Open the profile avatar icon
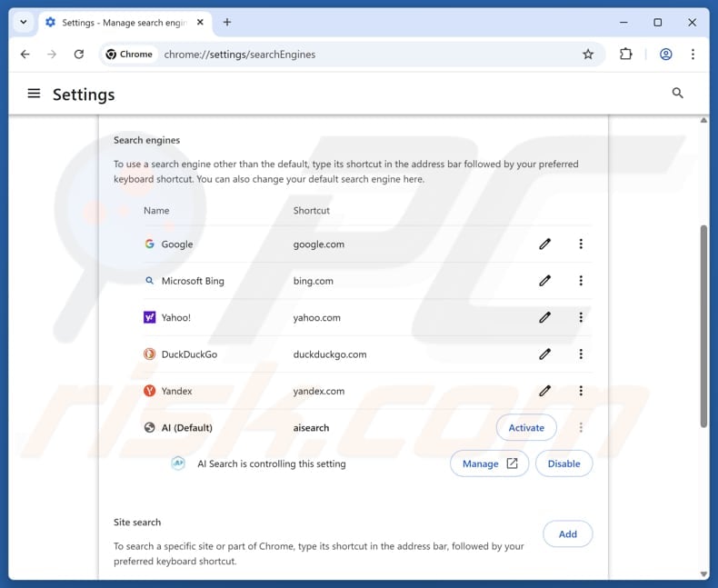Screen dimensions: 718x588 click(665, 55)
